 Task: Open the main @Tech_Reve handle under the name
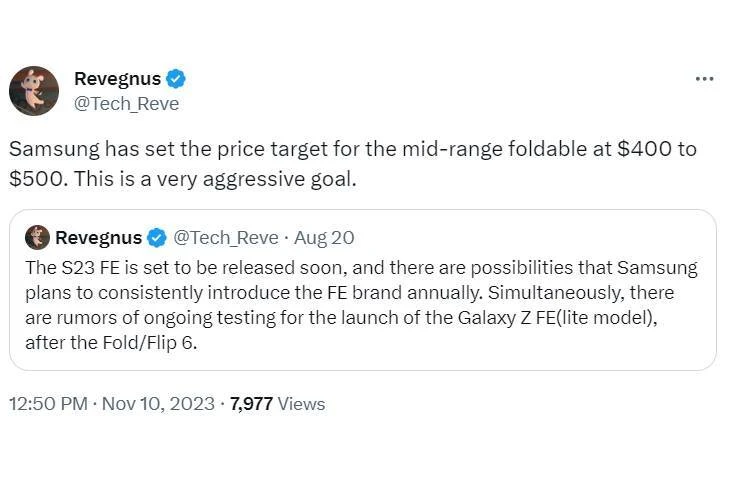[x=126, y=104]
